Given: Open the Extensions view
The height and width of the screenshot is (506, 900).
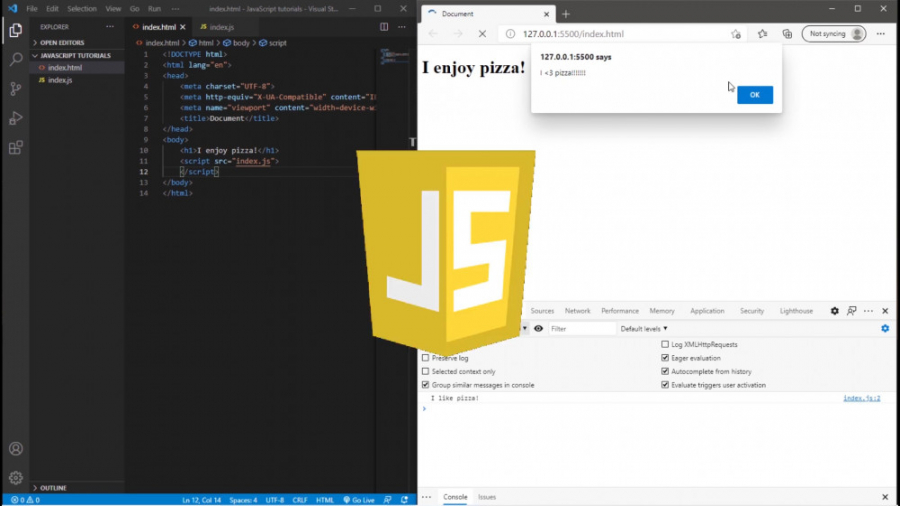Looking at the screenshot, I should [15, 147].
